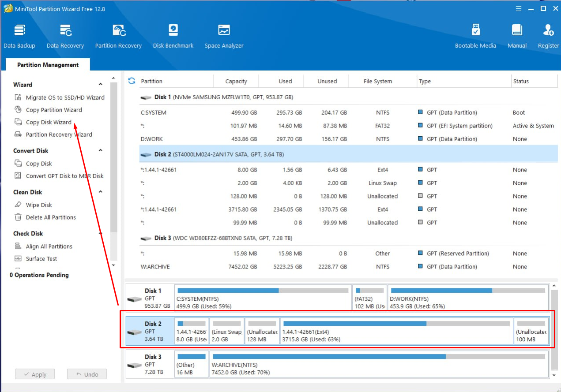561x392 pixels.
Task: Select the Disk 1 drive icon in disk map
Action: [x=134, y=299]
